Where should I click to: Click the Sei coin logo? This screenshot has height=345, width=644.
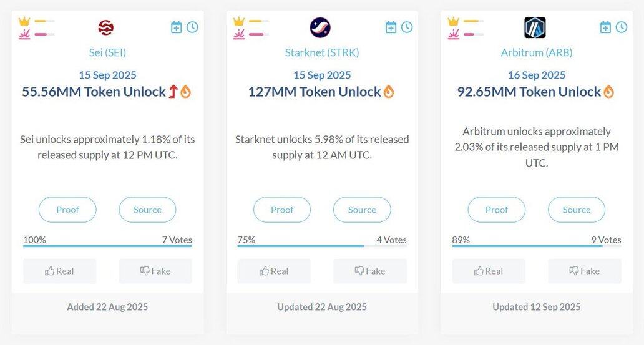pyautogui.click(x=106, y=28)
